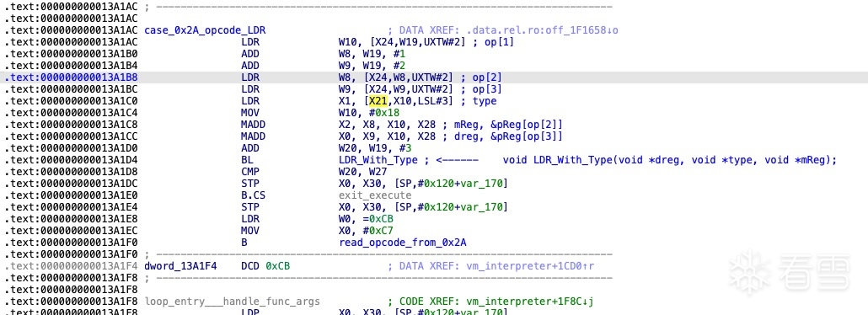Screen dimensions: 868x315
Task: Click the 'X0, X9, X10, X28' operands
Action: coord(388,136)
